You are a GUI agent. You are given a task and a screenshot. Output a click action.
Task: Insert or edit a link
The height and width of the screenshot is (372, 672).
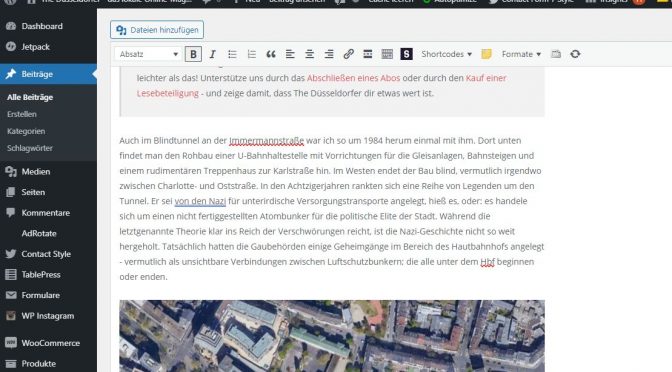(348, 54)
